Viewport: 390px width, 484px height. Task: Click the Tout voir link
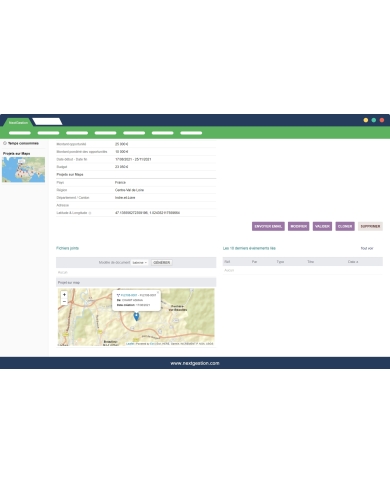tap(367, 248)
